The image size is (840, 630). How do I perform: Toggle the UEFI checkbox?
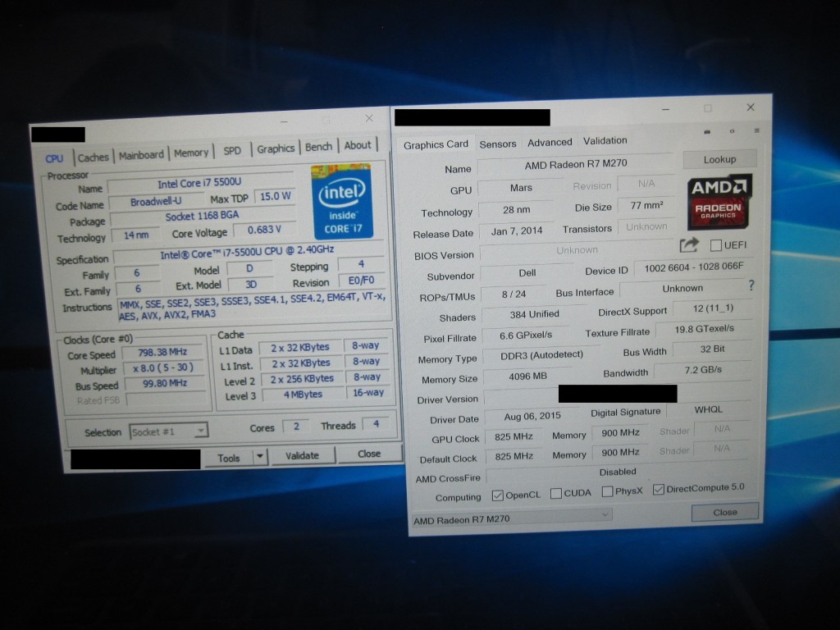[x=716, y=245]
